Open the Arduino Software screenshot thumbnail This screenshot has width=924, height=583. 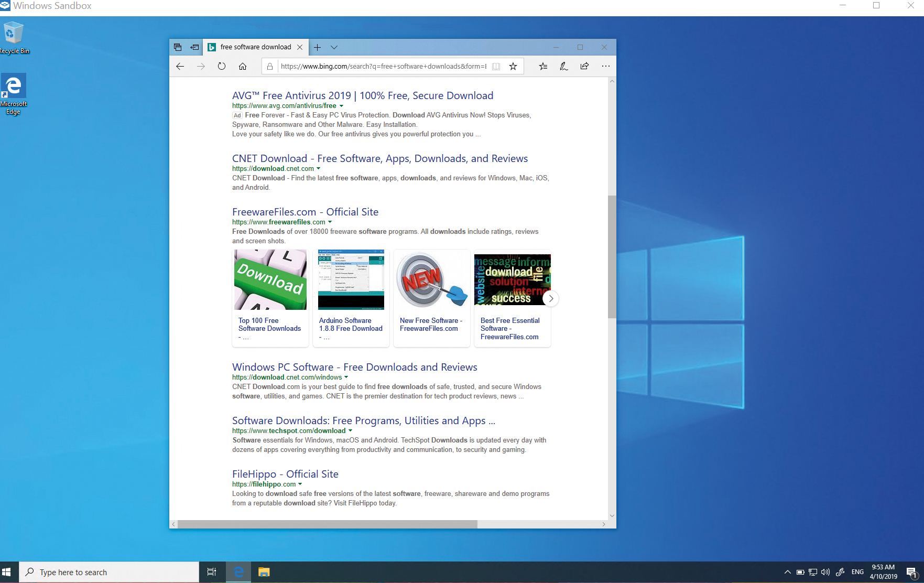click(x=351, y=279)
